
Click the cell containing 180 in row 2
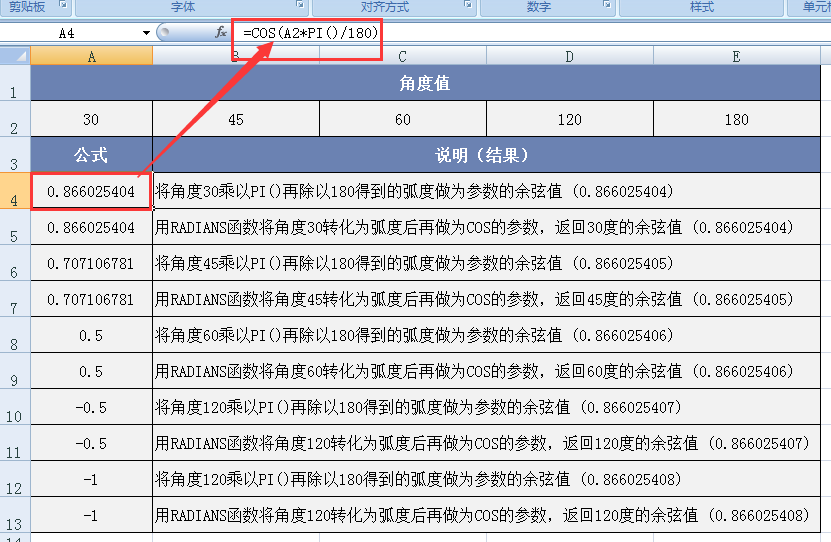737,119
